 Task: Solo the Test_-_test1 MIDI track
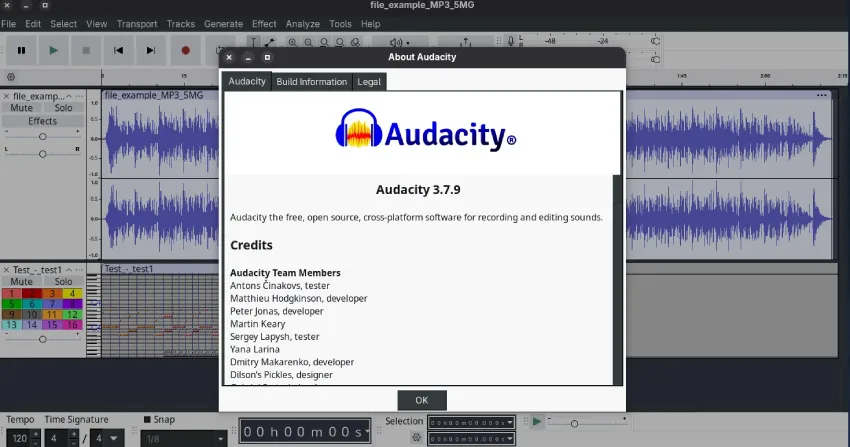63,281
